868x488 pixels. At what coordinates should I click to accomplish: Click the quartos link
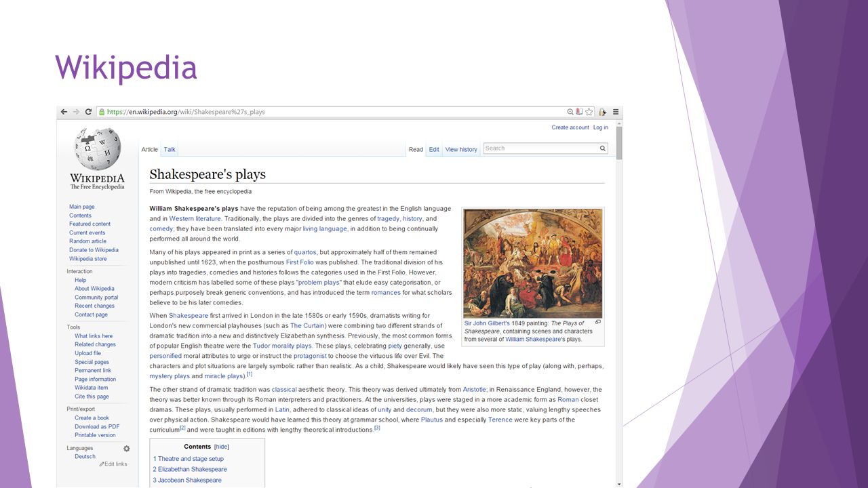click(305, 252)
